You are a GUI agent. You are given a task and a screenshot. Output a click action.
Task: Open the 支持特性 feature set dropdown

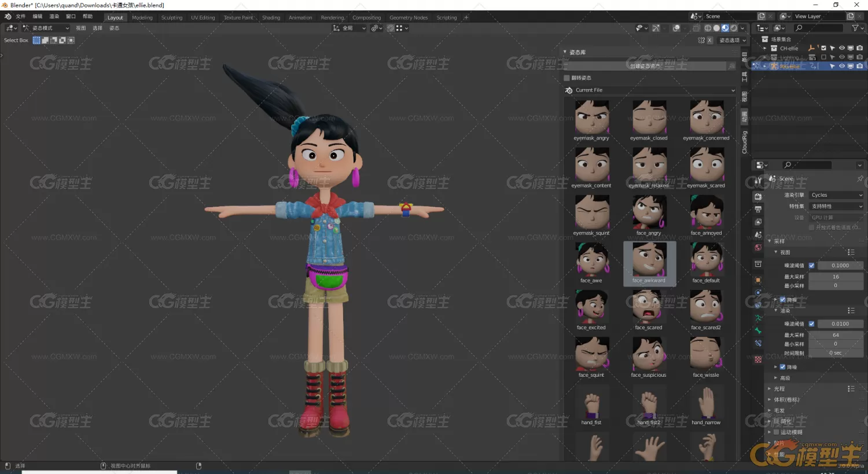(x=836, y=207)
